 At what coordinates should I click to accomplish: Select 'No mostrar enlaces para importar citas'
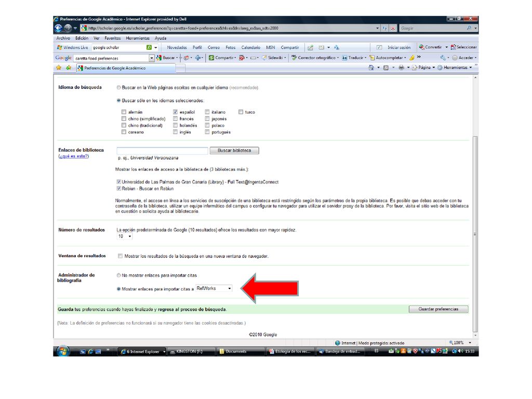(x=119, y=275)
